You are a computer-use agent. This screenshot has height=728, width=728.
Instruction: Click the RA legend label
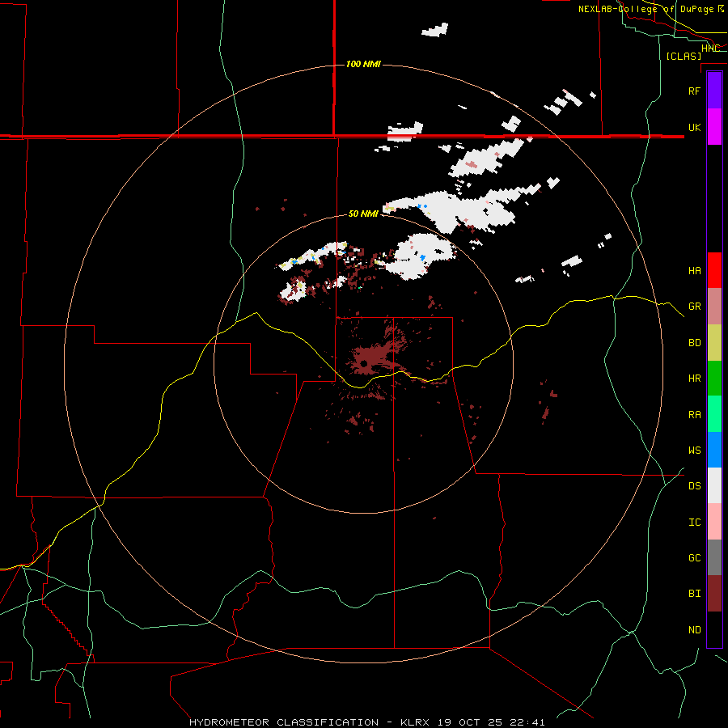[694, 415]
